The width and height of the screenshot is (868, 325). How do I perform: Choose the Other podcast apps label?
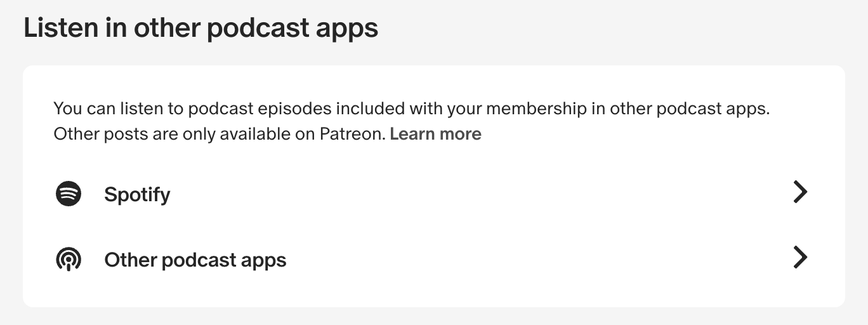[x=195, y=260]
